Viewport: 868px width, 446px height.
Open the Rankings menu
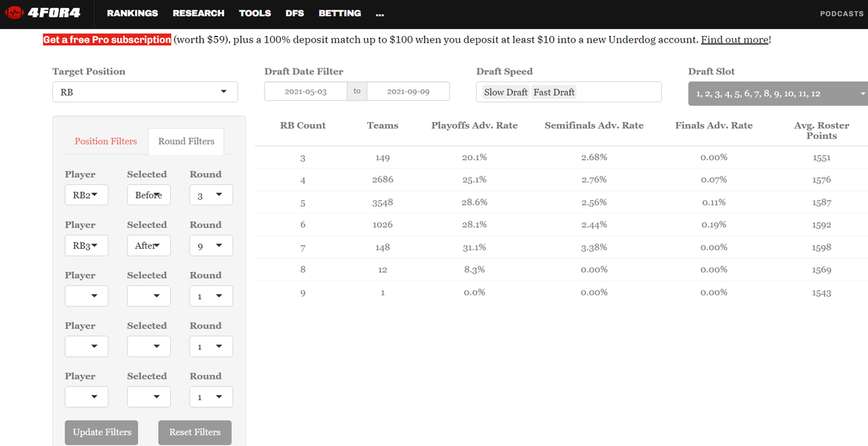click(x=132, y=13)
